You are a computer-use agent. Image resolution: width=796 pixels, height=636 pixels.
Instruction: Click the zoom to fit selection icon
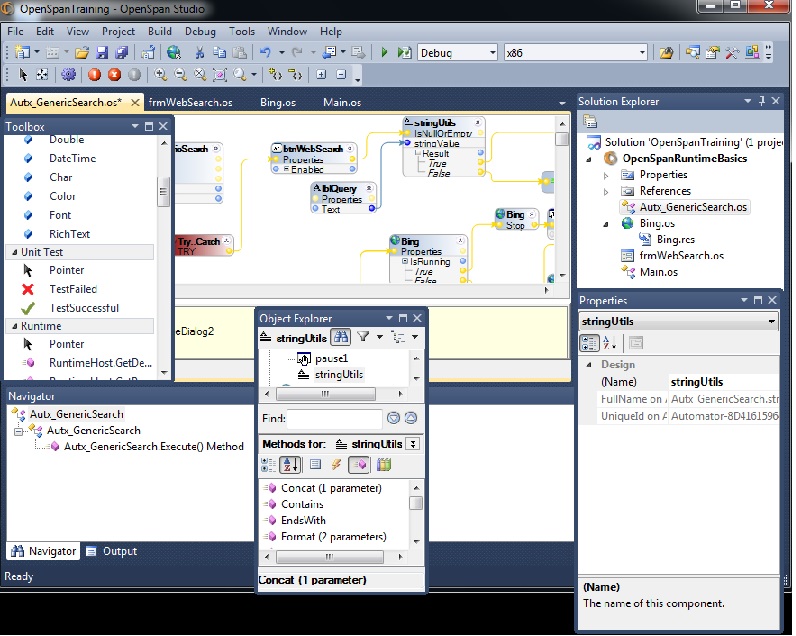(219, 75)
